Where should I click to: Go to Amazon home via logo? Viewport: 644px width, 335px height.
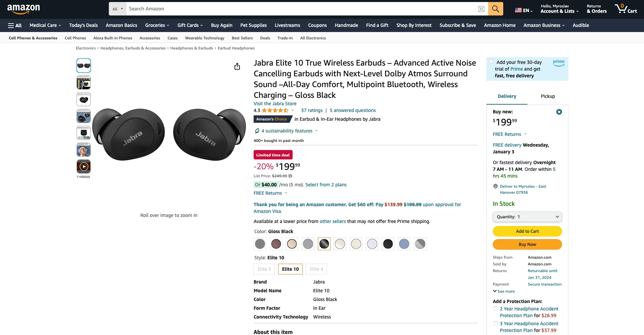coord(24,9)
